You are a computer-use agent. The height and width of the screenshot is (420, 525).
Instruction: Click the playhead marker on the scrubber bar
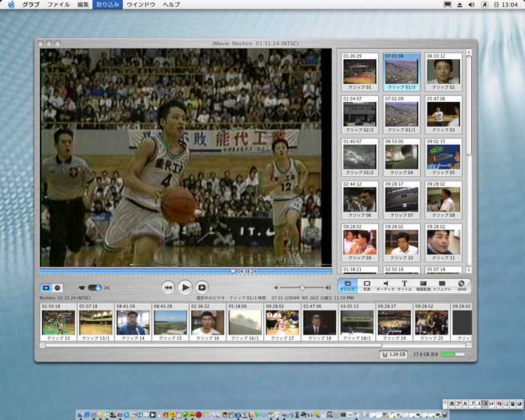232,271
